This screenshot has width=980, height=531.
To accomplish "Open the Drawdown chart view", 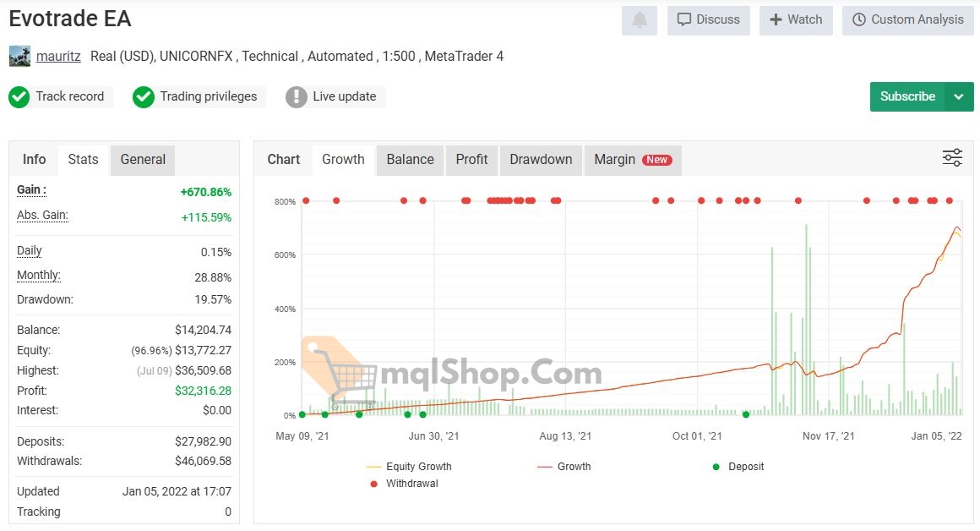I will click(541, 160).
